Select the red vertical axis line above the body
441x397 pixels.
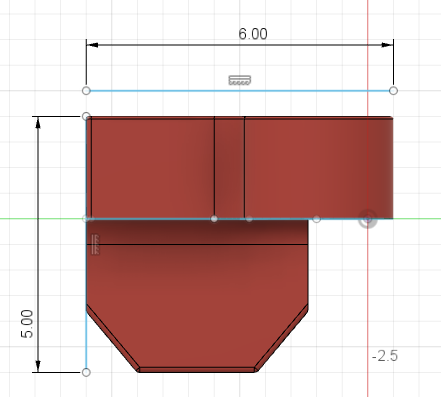pyautogui.click(x=368, y=58)
